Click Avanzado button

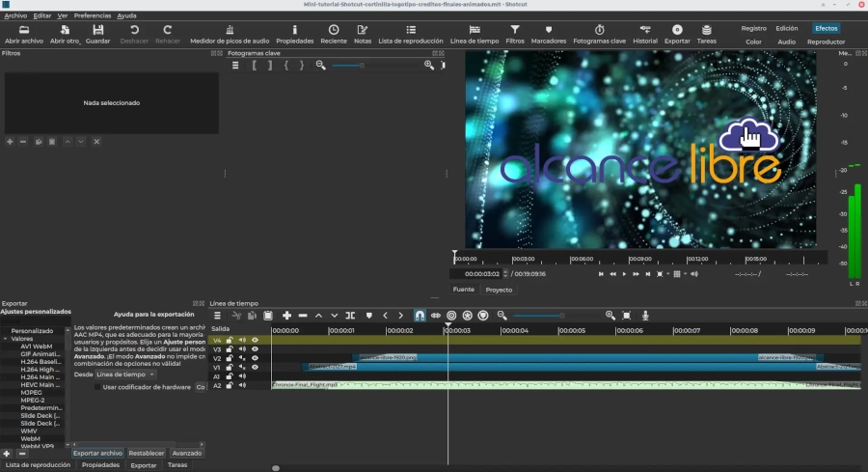click(x=186, y=453)
